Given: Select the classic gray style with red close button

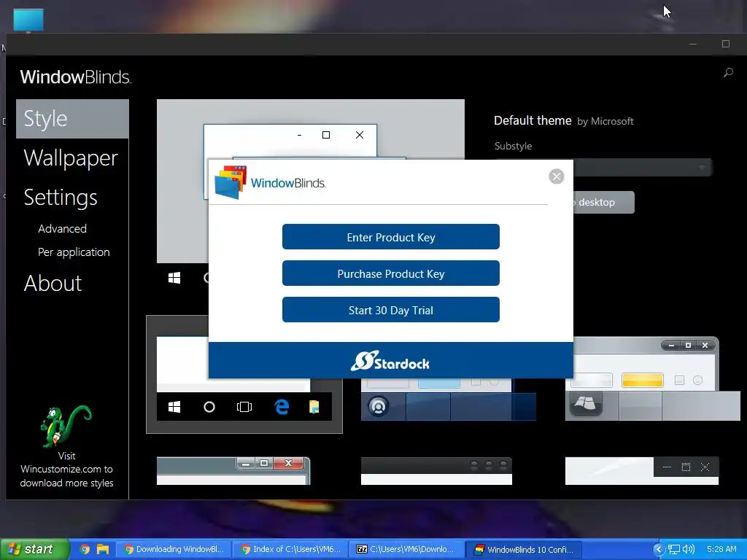Looking at the screenshot, I should click(x=233, y=471).
